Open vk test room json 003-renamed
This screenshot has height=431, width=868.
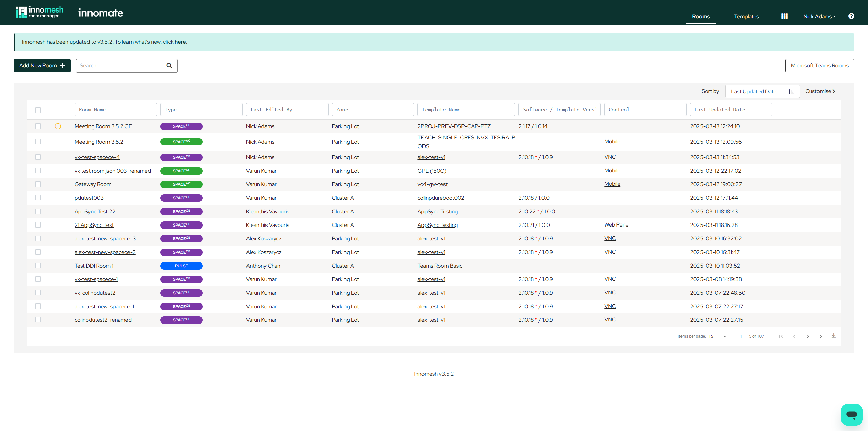point(113,171)
